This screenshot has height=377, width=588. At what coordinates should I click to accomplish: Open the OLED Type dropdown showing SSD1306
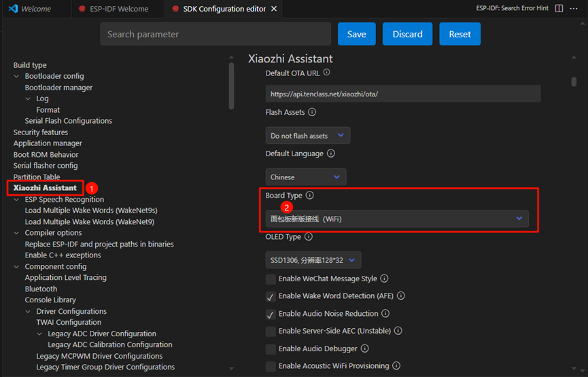[x=313, y=260]
